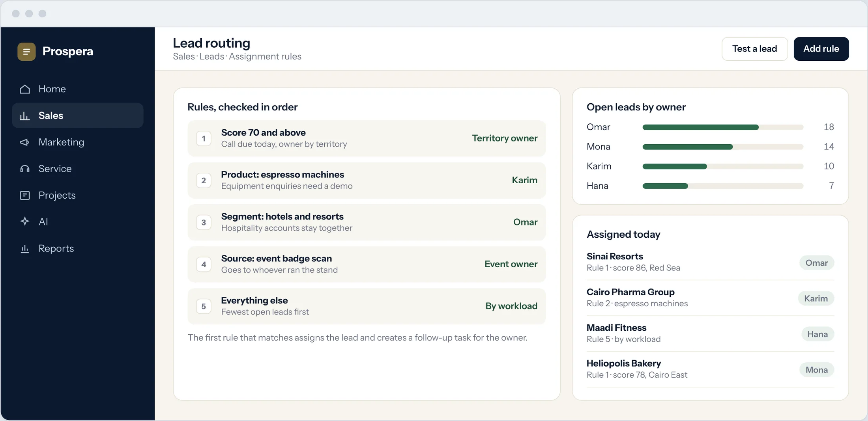Click the Sales breadcrumb

184,56
